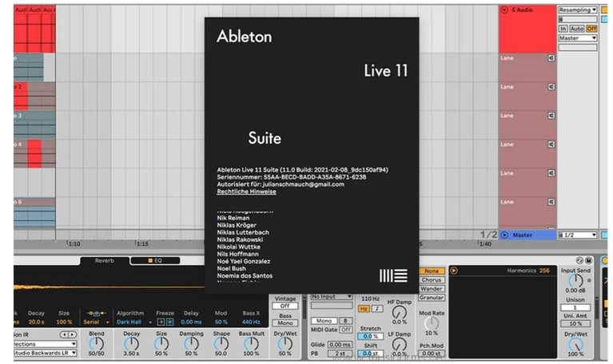Toggle the Vintage Off button

tap(285, 306)
